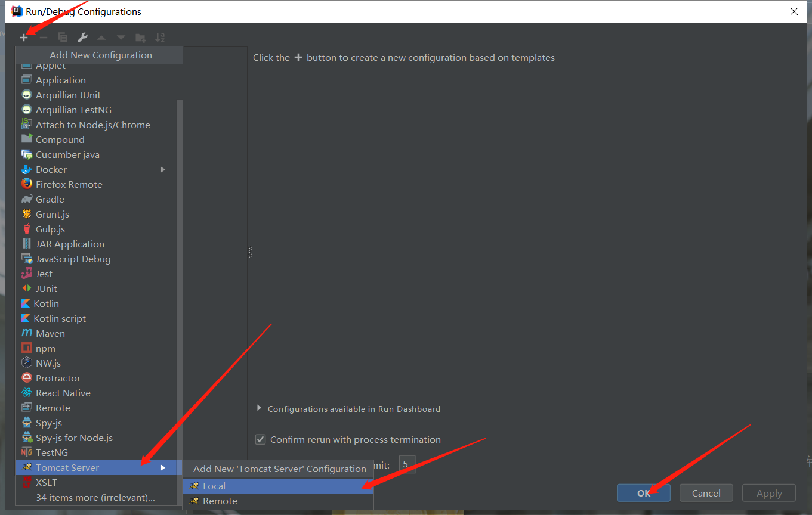Select the Kotlin script entry
The image size is (812, 515).
(x=95, y=318)
